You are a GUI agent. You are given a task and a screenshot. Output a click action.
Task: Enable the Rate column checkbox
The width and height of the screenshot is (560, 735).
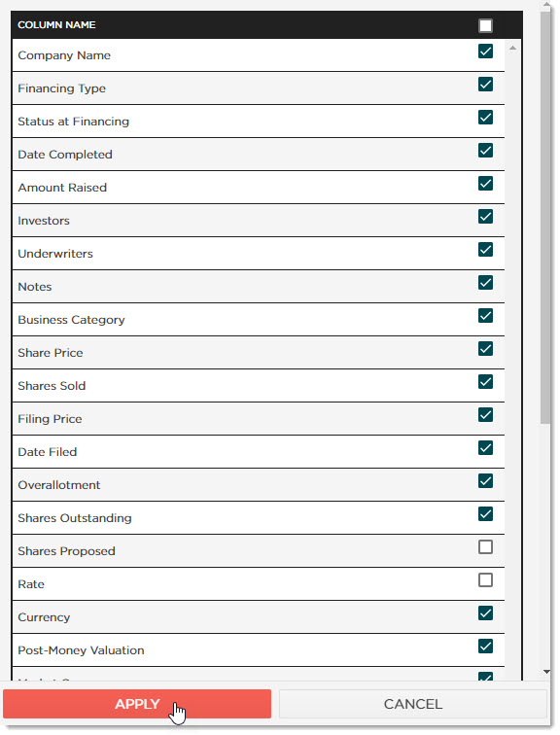[x=485, y=579]
